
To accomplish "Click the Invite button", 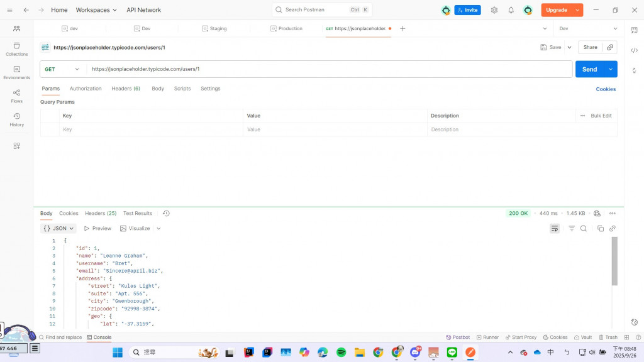I will [467, 10].
